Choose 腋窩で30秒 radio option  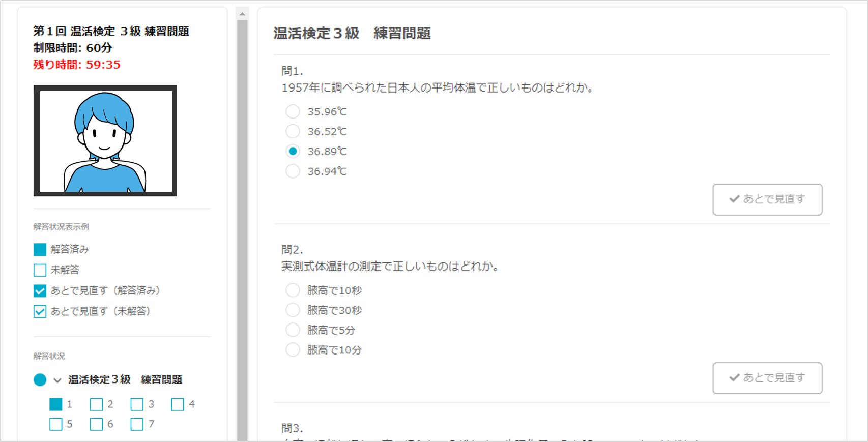click(293, 310)
